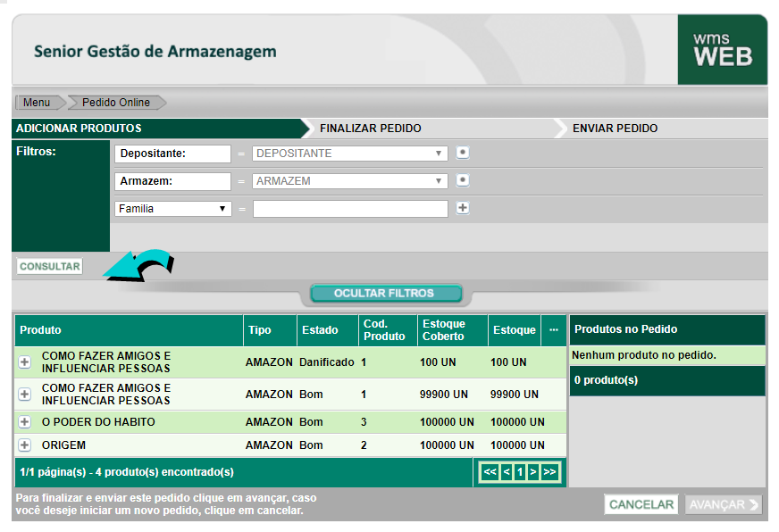779x532 pixels.
Task: Expand the ORIGEM product row
Action: (24, 445)
